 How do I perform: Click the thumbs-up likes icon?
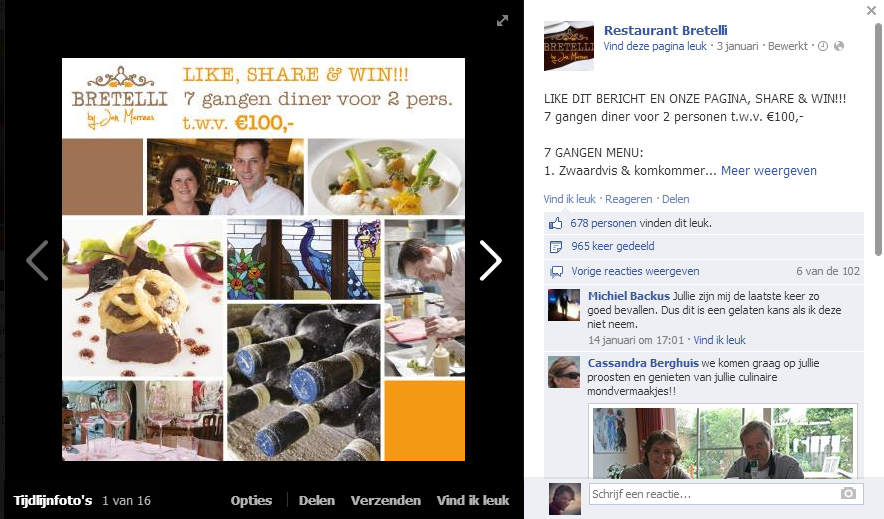(x=556, y=223)
